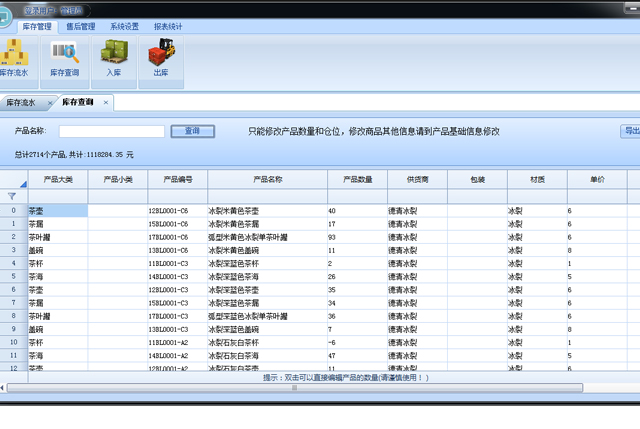
Task: Click the 导出 button on the right
Action: tap(631, 131)
